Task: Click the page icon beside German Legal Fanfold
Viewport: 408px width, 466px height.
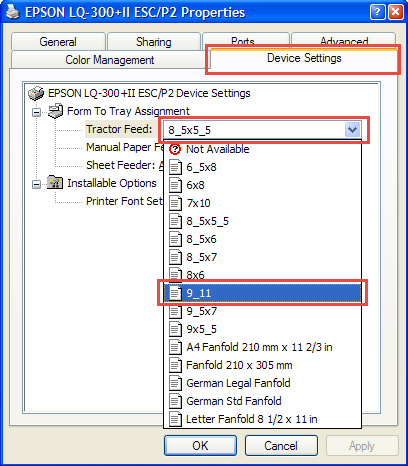Action: click(x=175, y=383)
